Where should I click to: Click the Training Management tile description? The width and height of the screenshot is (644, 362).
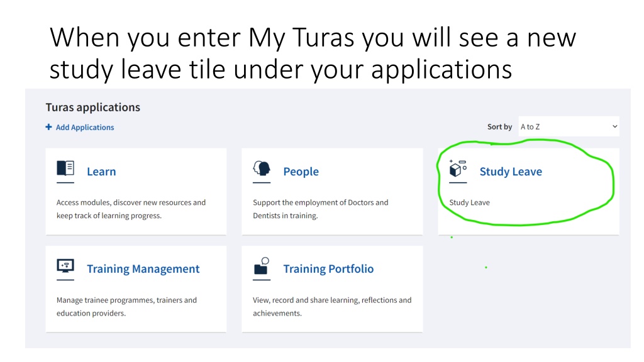(x=126, y=307)
